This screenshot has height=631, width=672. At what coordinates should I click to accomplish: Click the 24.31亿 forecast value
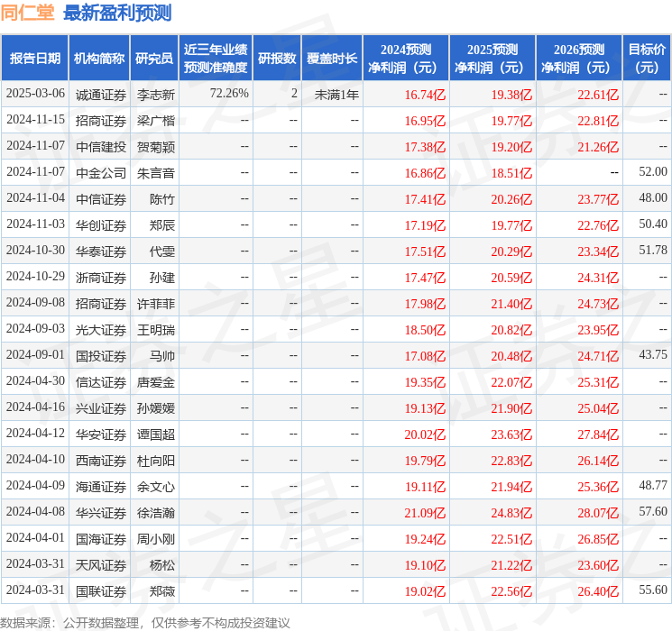click(x=598, y=278)
